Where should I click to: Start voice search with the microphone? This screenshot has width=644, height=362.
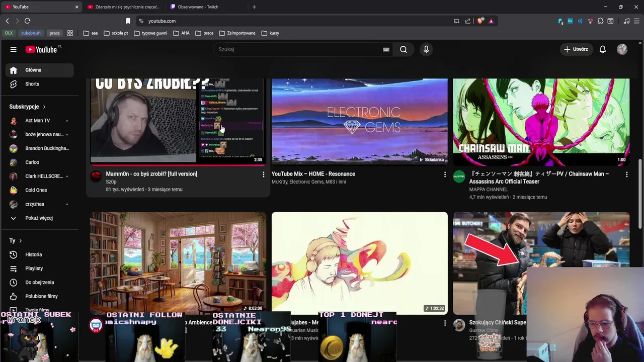pyautogui.click(x=426, y=49)
